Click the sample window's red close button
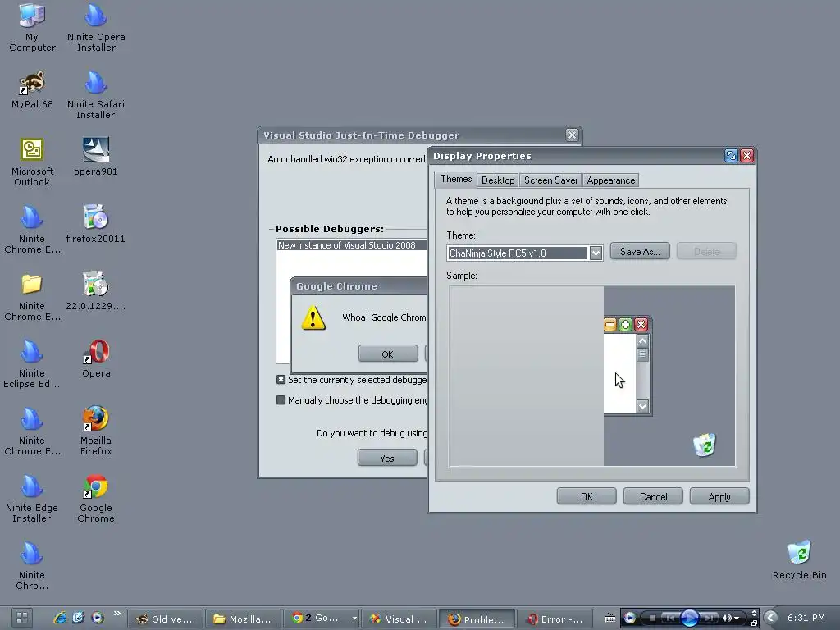 641,325
